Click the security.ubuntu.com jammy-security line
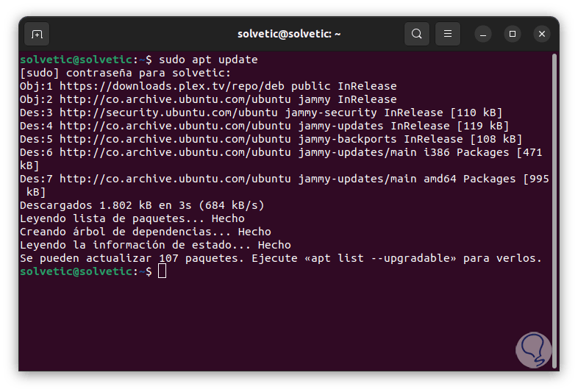The width and height of the screenshot is (578, 392). [261, 113]
